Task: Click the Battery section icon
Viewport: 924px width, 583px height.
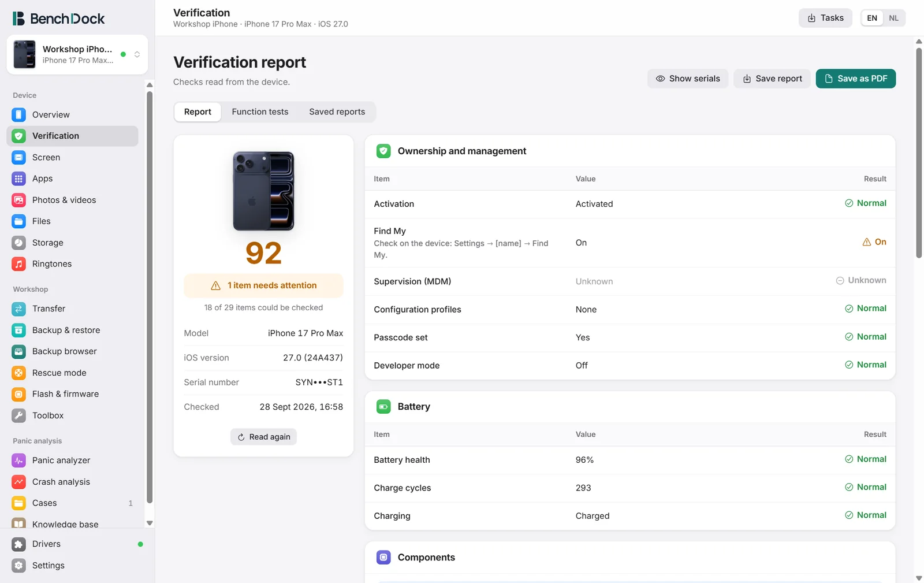Action: click(383, 407)
